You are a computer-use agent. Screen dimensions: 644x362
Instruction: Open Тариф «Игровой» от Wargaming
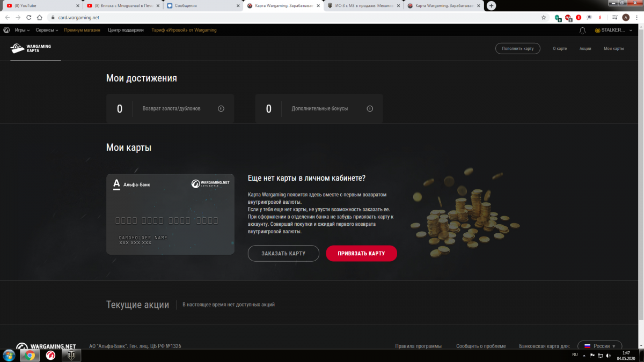(184, 30)
